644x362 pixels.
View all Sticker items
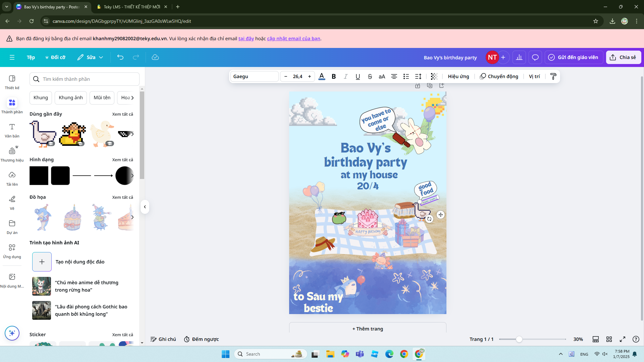coord(122,335)
